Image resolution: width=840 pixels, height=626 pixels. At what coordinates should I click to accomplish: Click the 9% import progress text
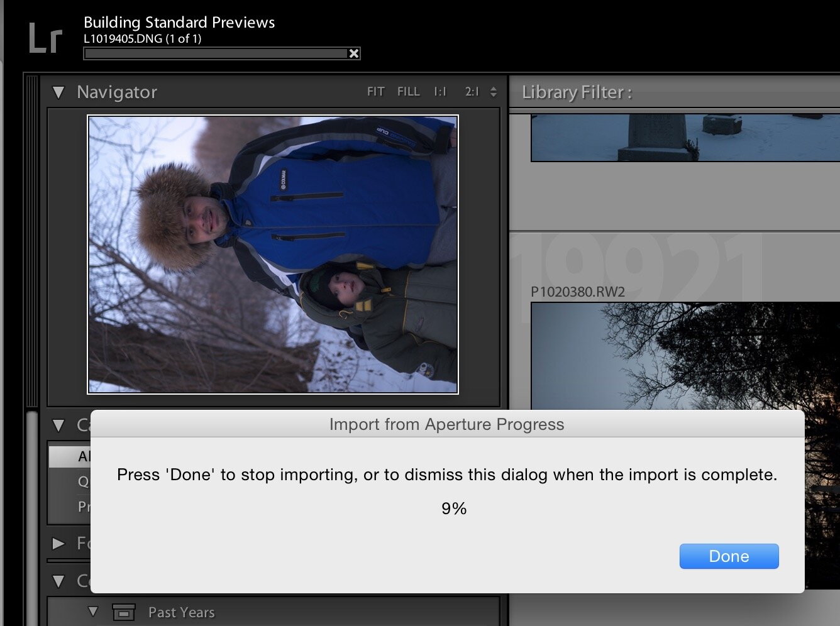point(454,508)
